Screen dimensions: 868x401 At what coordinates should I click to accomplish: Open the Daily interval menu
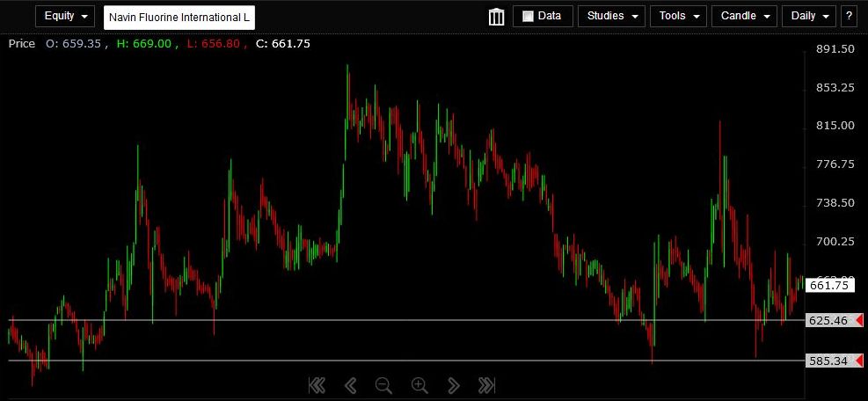(x=808, y=17)
